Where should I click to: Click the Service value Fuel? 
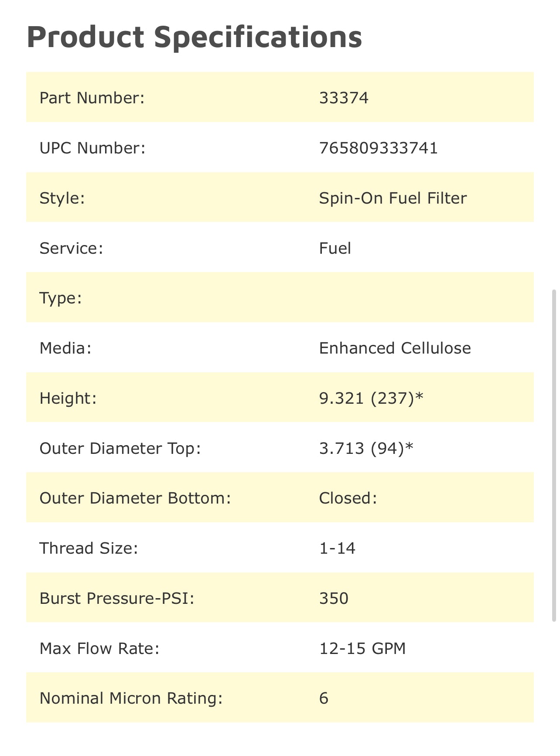click(335, 248)
